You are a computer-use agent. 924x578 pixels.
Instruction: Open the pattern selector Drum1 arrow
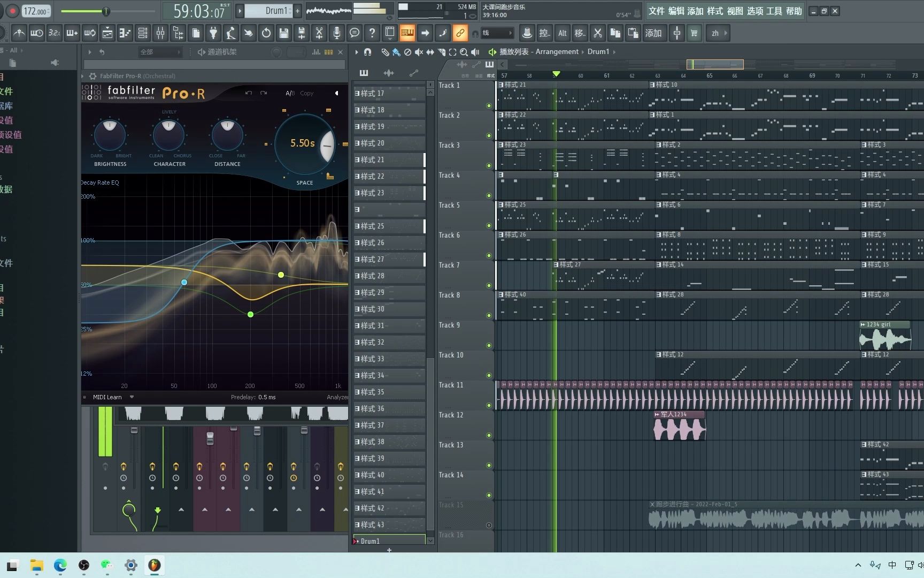tap(240, 10)
